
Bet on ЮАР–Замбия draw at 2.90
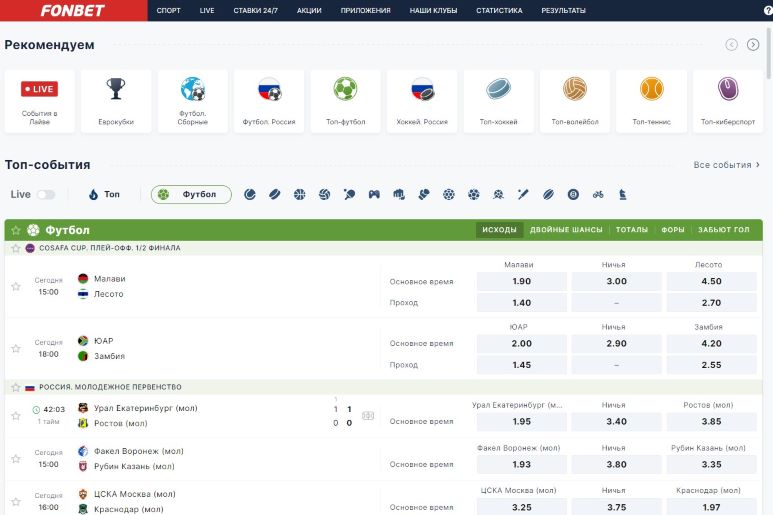[x=616, y=343]
